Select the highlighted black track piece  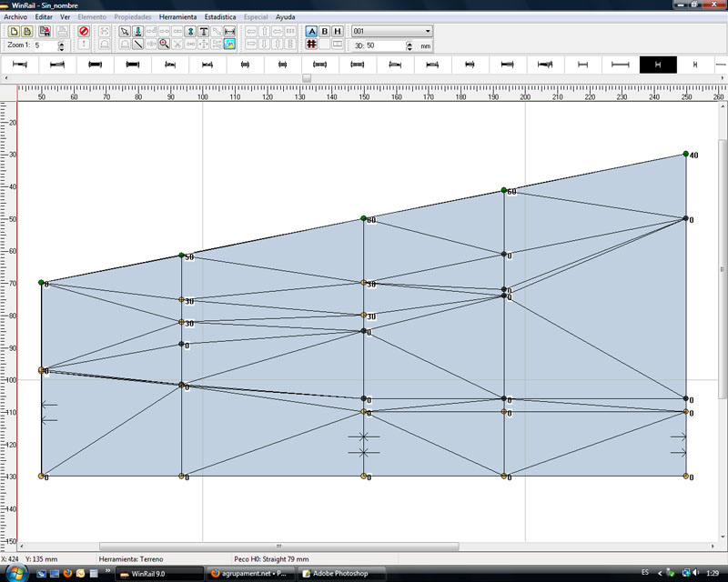pos(658,65)
